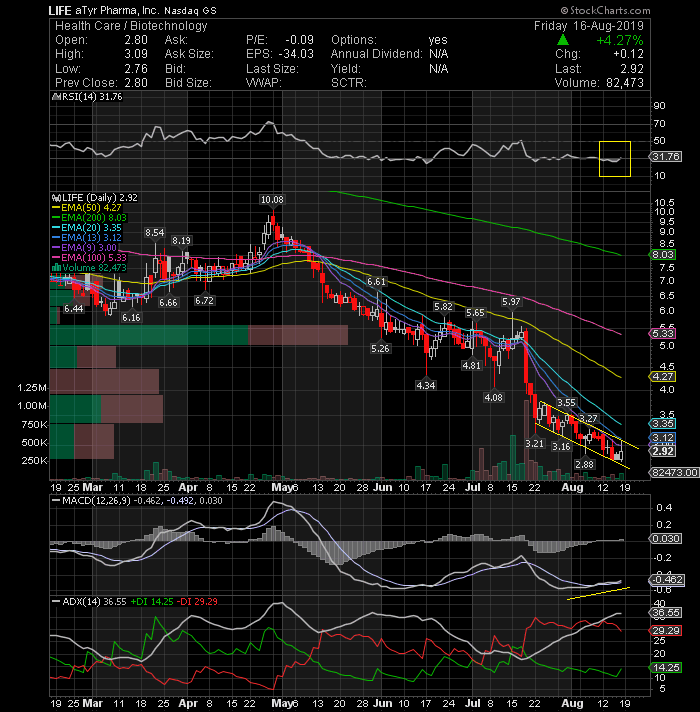Click the Last 2.92 value in the header
The height and width of the screenshot is (712, 700).
[x=632, y=69]
